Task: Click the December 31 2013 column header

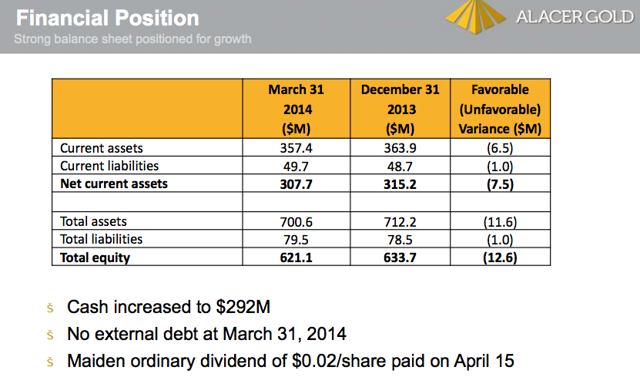Action: 400,109
